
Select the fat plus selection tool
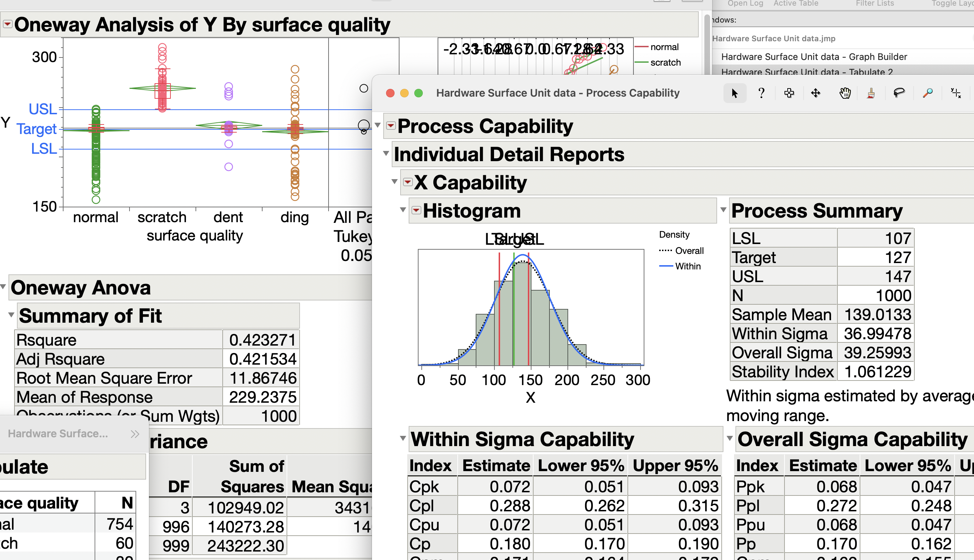(x=789, y=93)
